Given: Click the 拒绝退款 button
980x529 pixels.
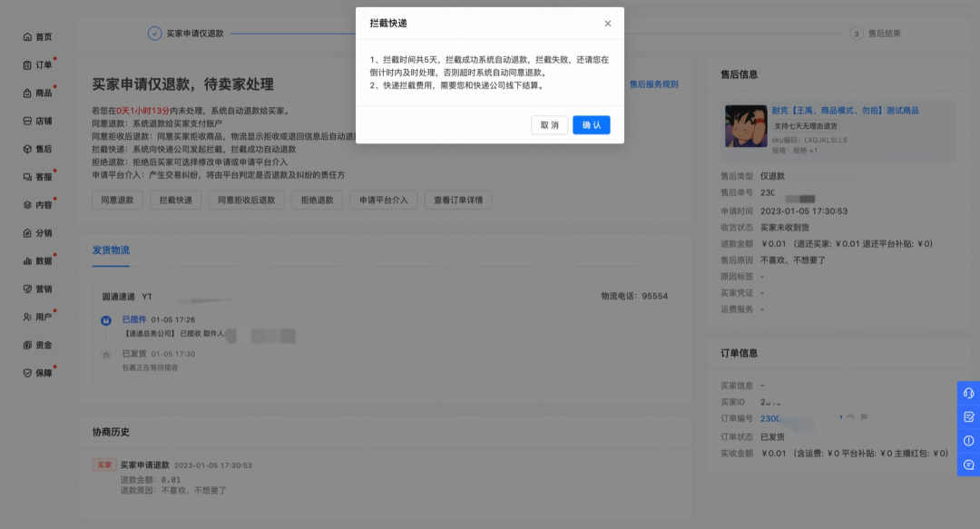Looking at the screenshot, I should tap(315, 200).
